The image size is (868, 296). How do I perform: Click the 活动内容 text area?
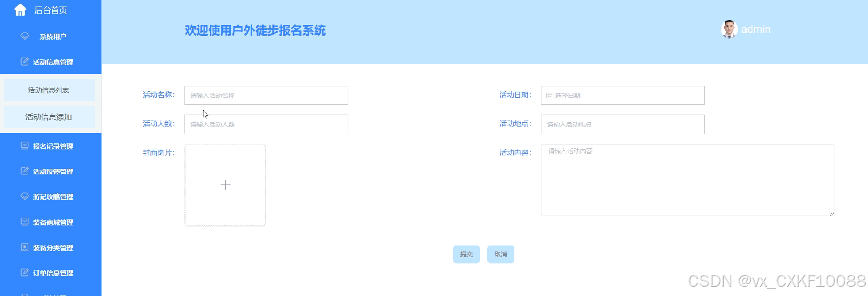coord(687,180)
